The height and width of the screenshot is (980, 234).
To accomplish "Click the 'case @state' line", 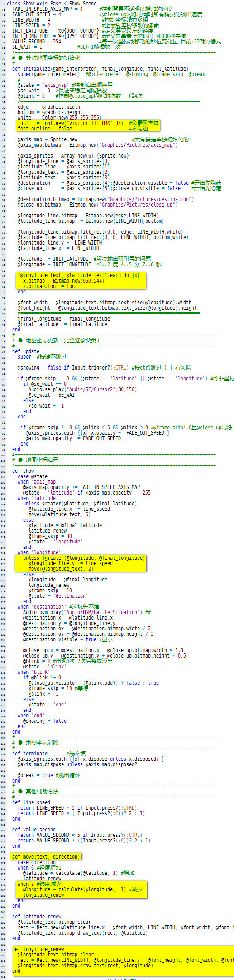I will click(33, 476).
